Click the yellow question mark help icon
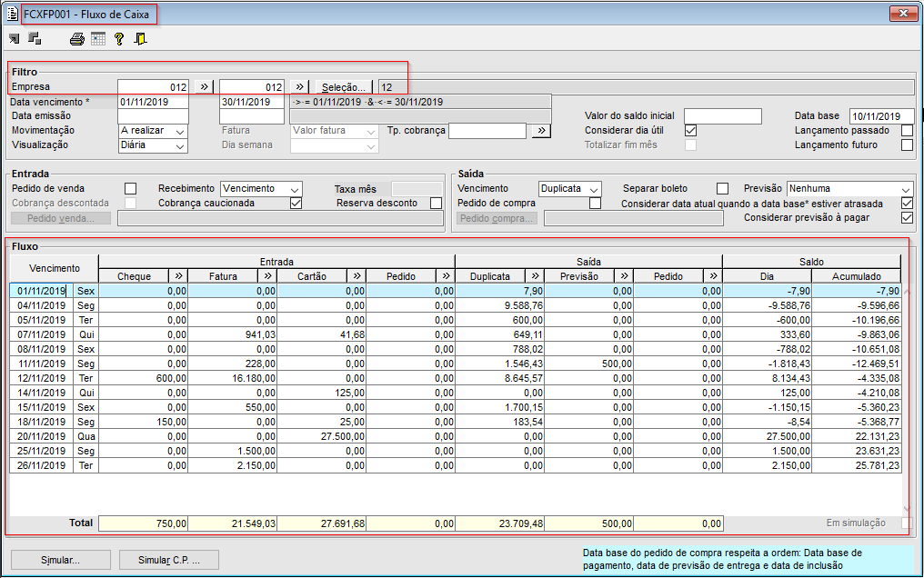This screenshot has width=924, height=578. pos(119,39)
